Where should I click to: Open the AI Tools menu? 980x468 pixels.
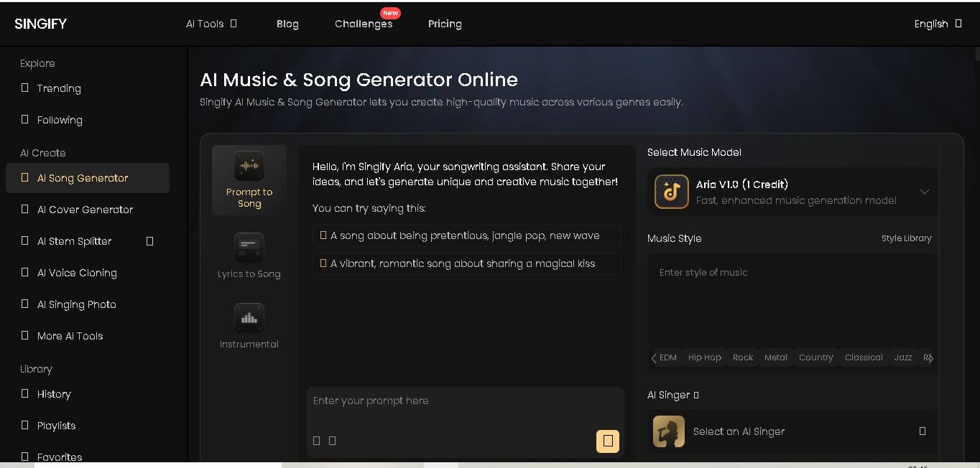[x=211, y=24]
